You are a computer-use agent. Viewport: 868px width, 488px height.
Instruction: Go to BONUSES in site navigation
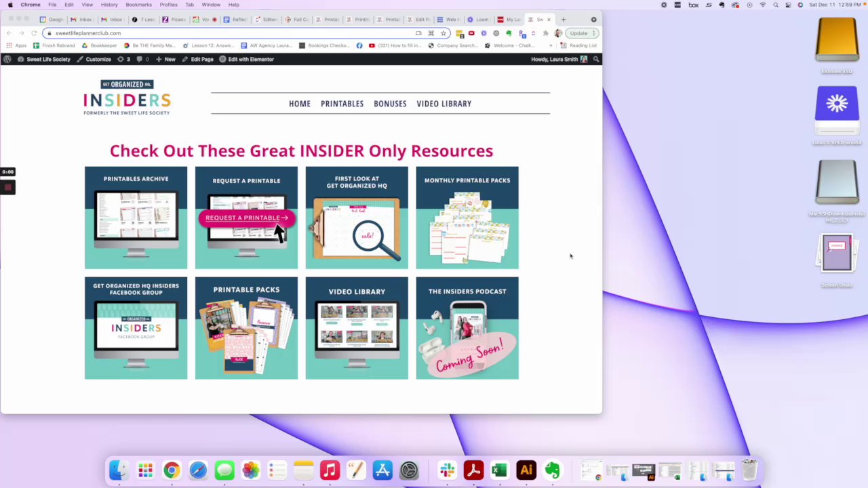coord(390,104)
